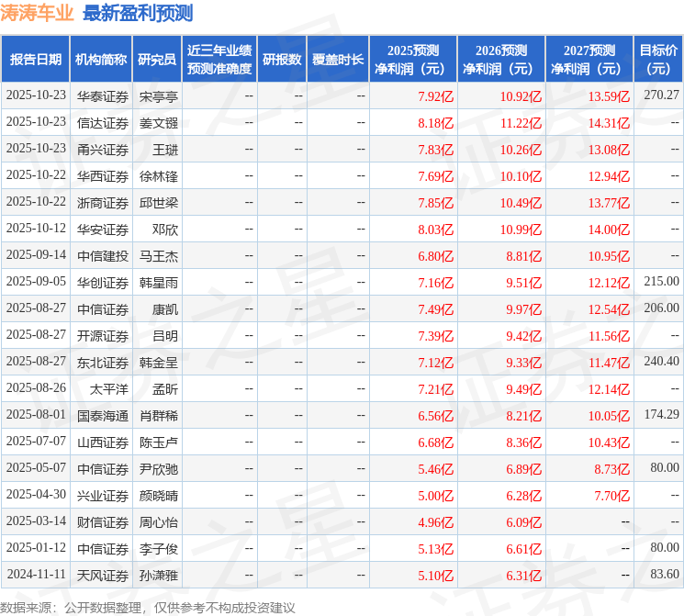Image resolution: width=684 pixels, height=616 pixels.
Task: Click analyst name 徐林锋
Action: point(158,176)
